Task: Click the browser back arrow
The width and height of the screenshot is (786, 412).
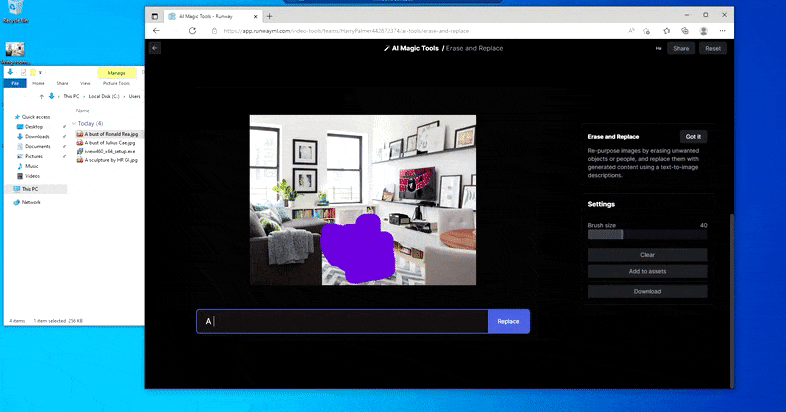Action: click(x=157, y=31)
